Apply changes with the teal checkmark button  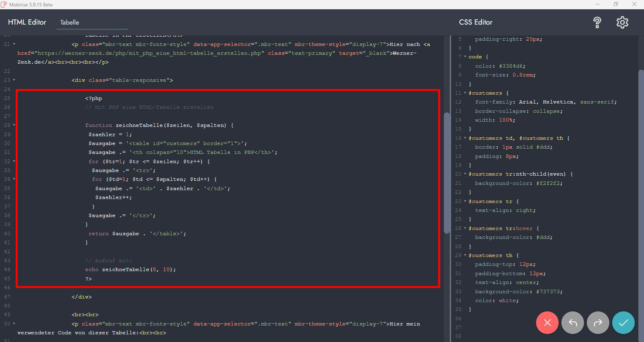623,323
